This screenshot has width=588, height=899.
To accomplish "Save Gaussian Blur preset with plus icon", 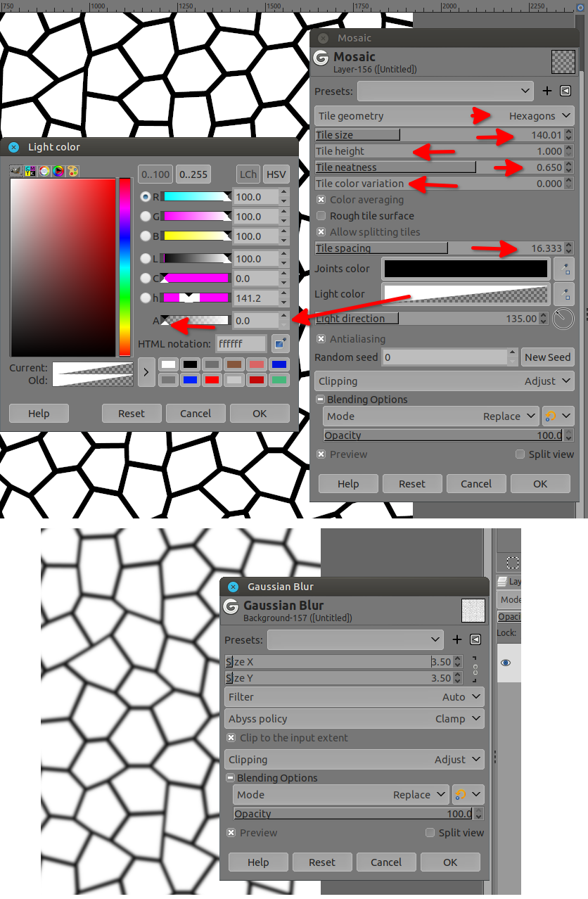I will tap(457, 639).
